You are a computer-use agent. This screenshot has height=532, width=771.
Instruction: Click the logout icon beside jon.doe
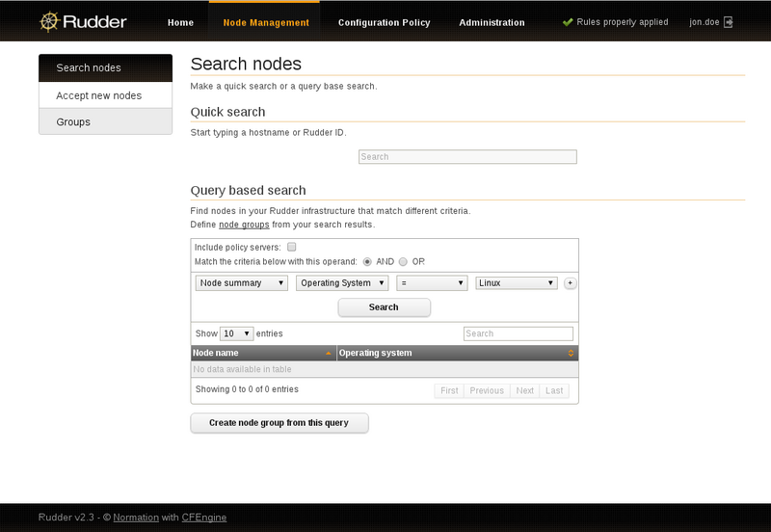pyautogui.click(x=729, y=22)
